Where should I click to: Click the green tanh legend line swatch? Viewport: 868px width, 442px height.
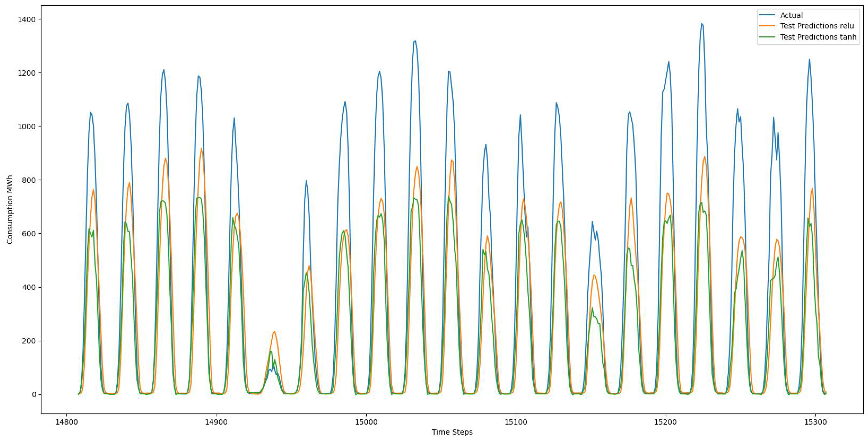[x=768, y=37]
